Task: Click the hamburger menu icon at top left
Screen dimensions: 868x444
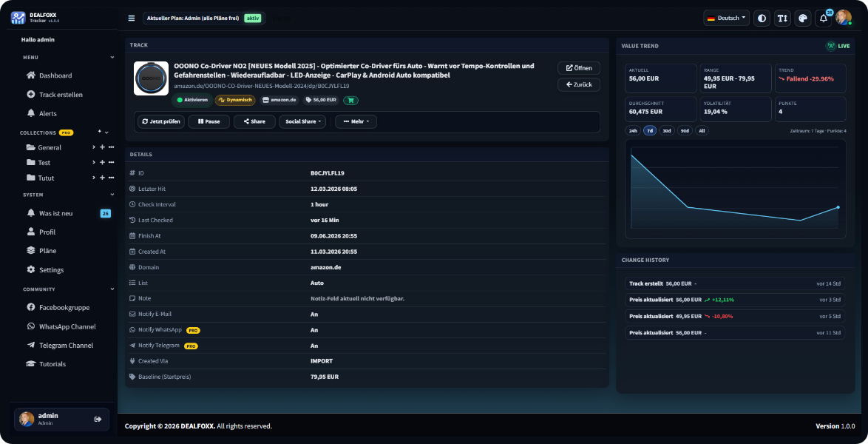Action: tap(131, 18)
